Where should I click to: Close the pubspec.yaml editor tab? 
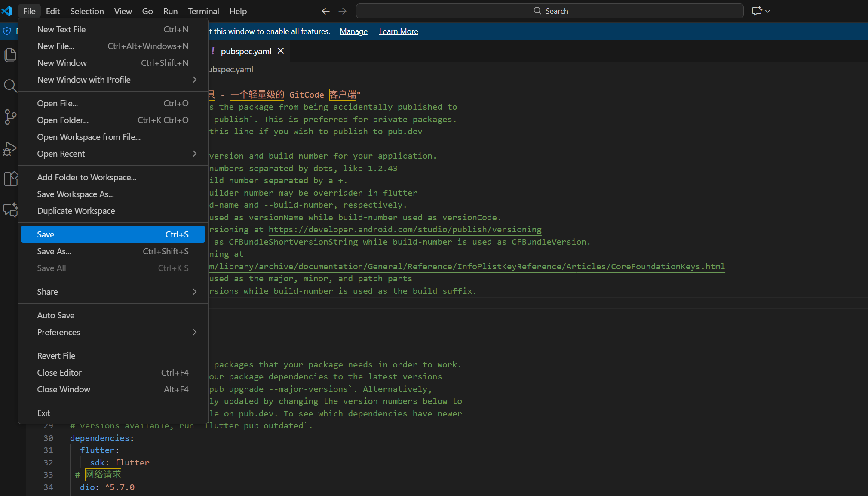[x=281, y=51]
